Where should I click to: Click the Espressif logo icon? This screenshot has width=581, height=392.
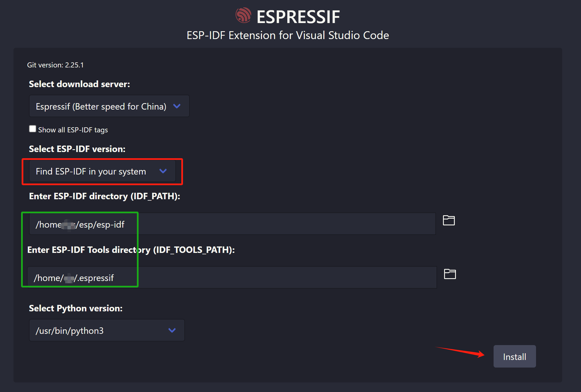pos(243,16)
